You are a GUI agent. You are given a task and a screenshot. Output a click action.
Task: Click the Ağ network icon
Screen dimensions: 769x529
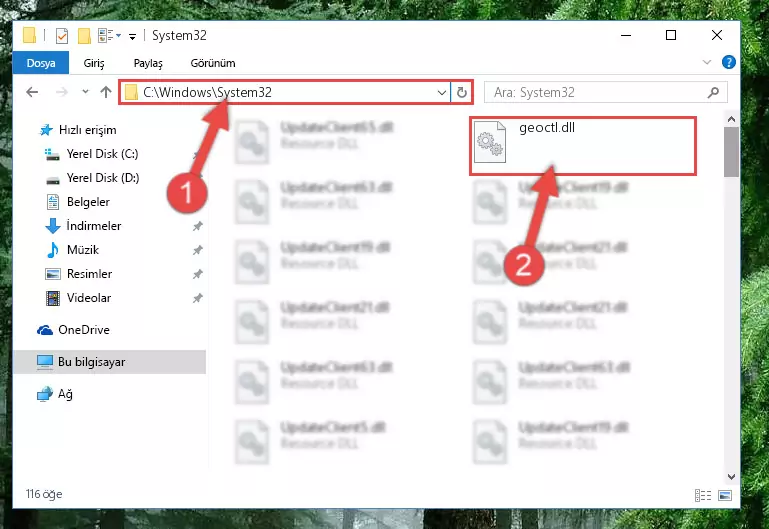pyautogui.click(x=45, y=394)
